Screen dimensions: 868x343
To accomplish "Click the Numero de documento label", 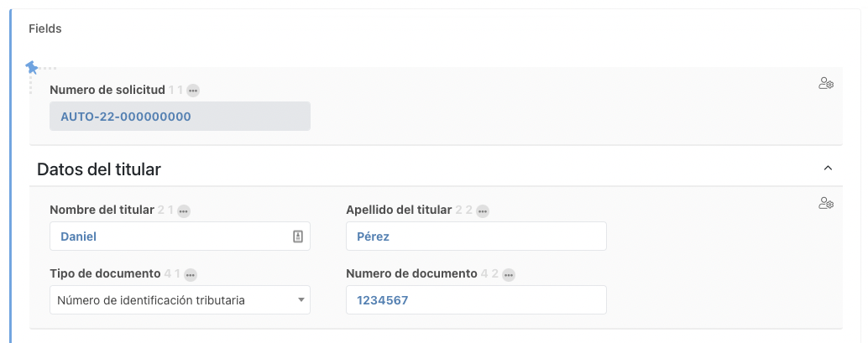I will (x=411, y=273).
